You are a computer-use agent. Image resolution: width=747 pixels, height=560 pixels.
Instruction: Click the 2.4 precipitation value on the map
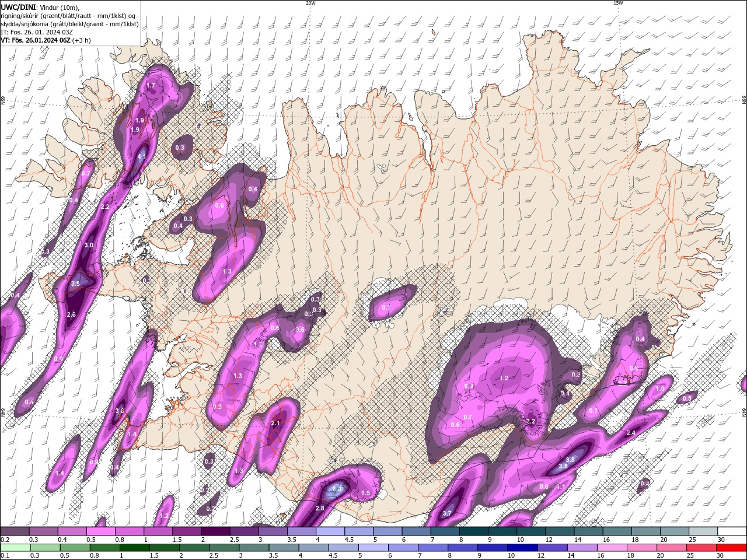click(x=631, y=433)
